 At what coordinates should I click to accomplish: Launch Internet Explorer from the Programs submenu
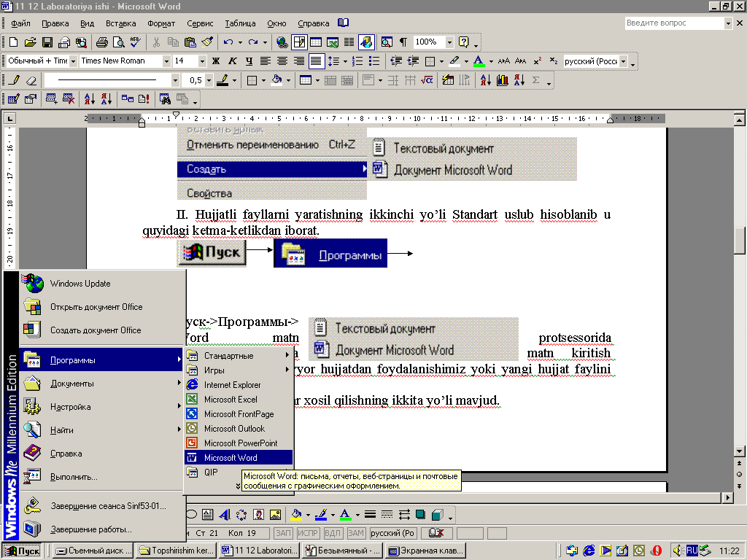[232, 385]
